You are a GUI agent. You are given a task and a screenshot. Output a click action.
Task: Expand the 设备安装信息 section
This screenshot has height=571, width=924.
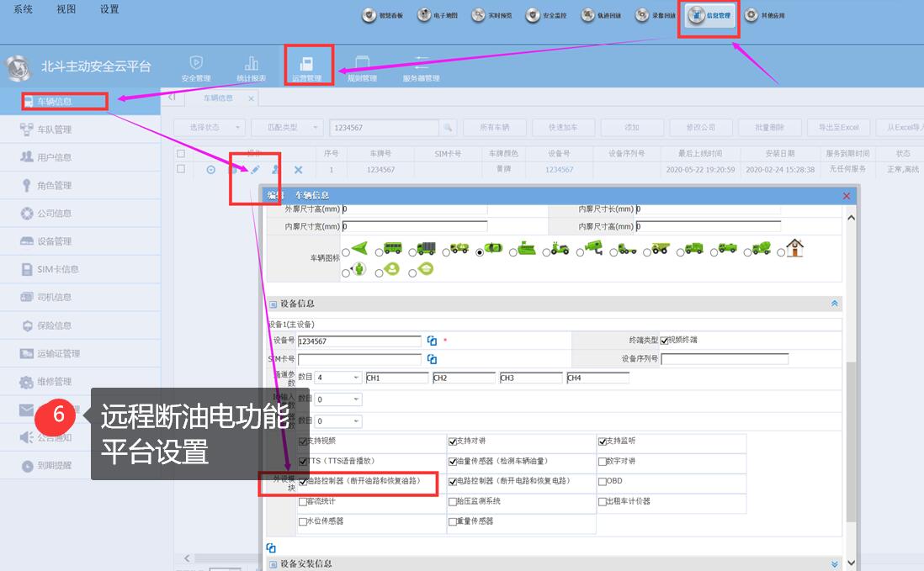(834, 563)
